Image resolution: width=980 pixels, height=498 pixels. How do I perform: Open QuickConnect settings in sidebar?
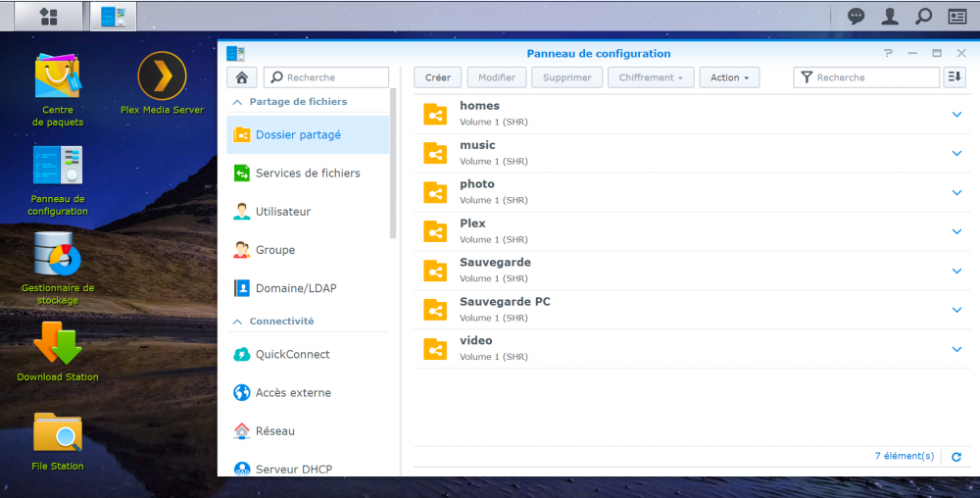pyautogui.click(x=292, y=355)
